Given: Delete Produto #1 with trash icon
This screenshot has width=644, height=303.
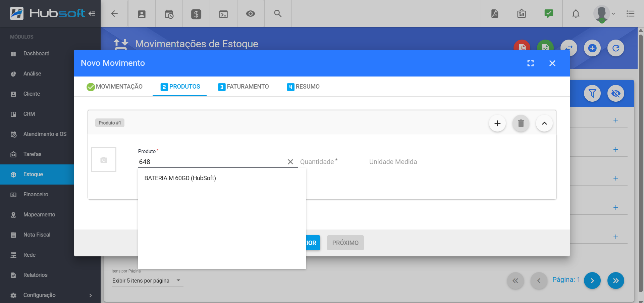Looking at the screenshot, I should click(x=521, y=123).
